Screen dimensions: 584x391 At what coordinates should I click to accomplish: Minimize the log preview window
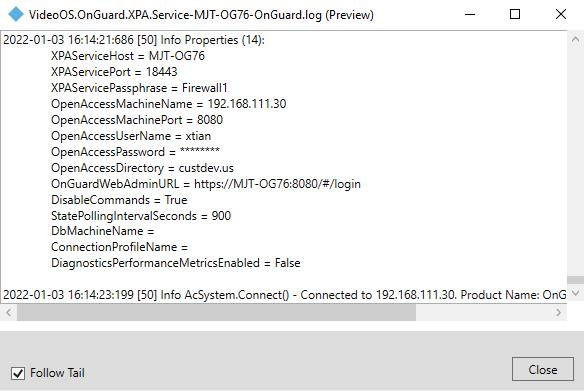[x=470, y=15]
